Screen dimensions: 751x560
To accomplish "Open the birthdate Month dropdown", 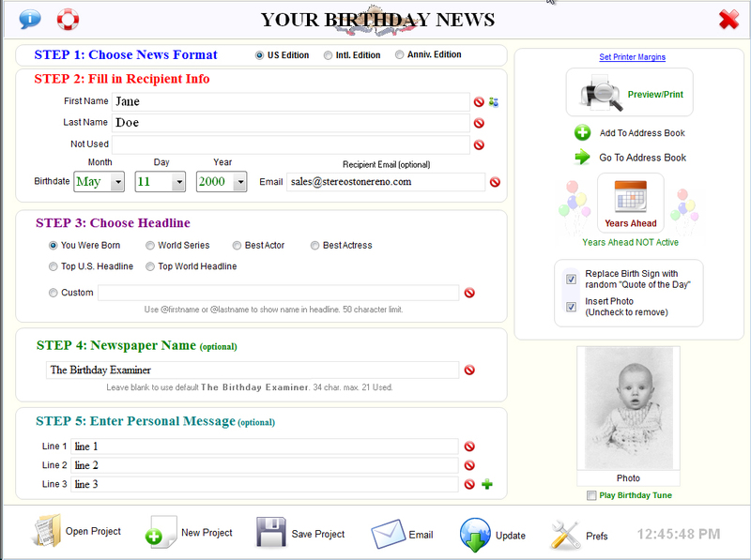I will pos(117,182).
